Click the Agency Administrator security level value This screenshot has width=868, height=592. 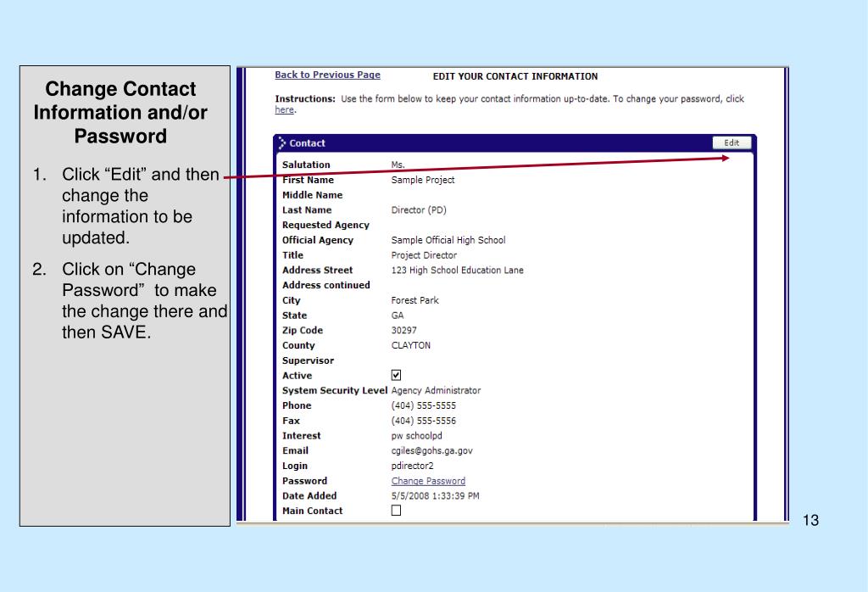tap(437, 390)
